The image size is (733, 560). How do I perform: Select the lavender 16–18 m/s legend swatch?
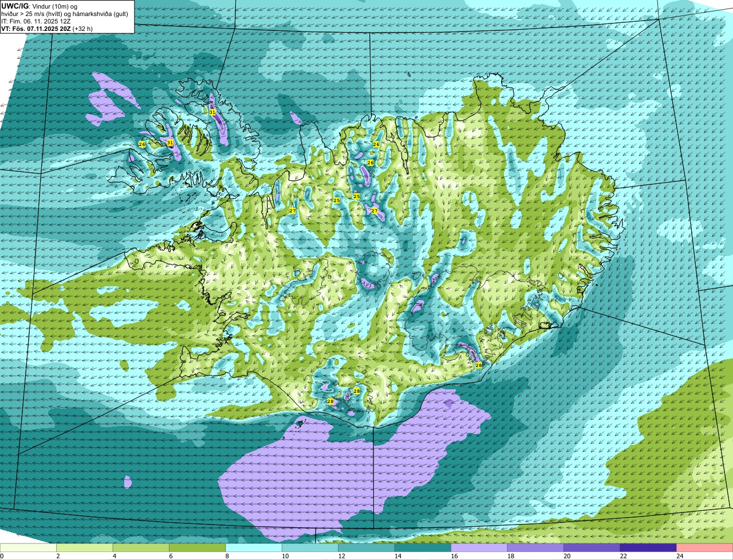(480, 547)
